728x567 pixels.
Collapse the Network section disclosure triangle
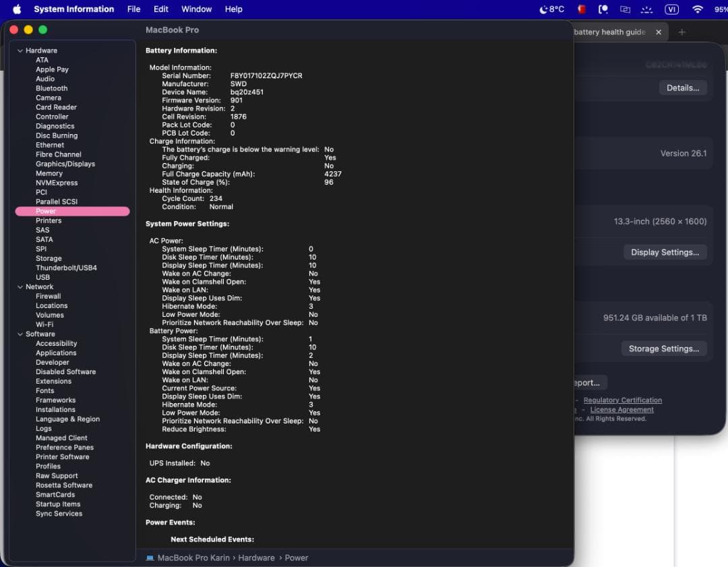(x=20, y=287)
